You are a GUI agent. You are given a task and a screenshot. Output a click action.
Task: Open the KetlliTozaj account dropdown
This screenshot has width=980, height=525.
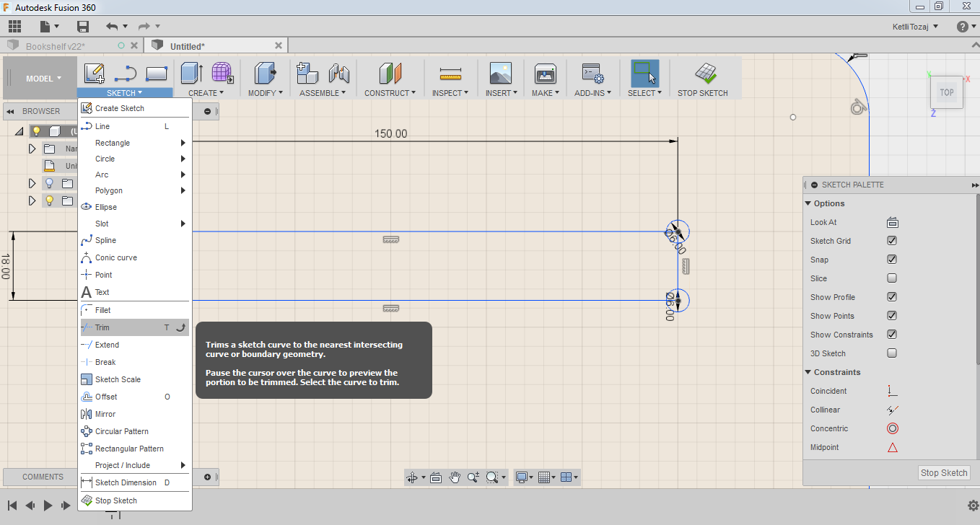click(x=916, y=27)
